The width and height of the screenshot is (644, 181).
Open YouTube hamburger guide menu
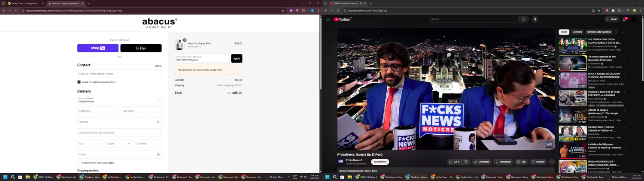coord(328,19)
